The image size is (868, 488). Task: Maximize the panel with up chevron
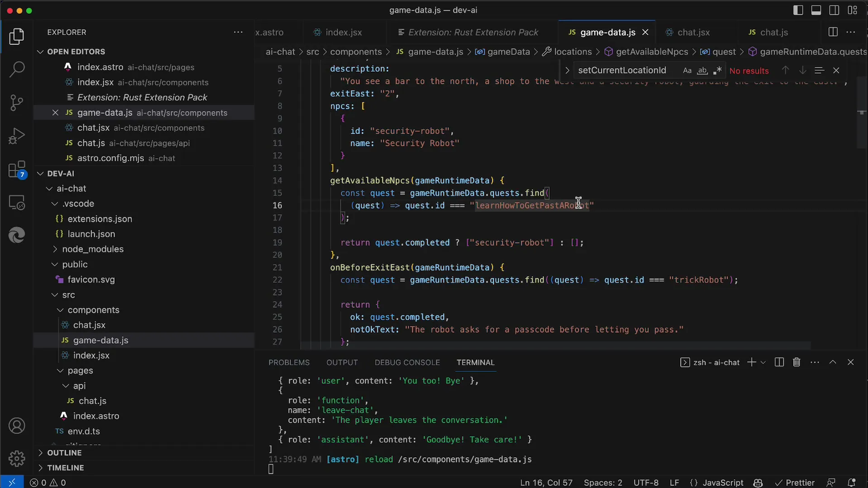click(x=833, y=362)
